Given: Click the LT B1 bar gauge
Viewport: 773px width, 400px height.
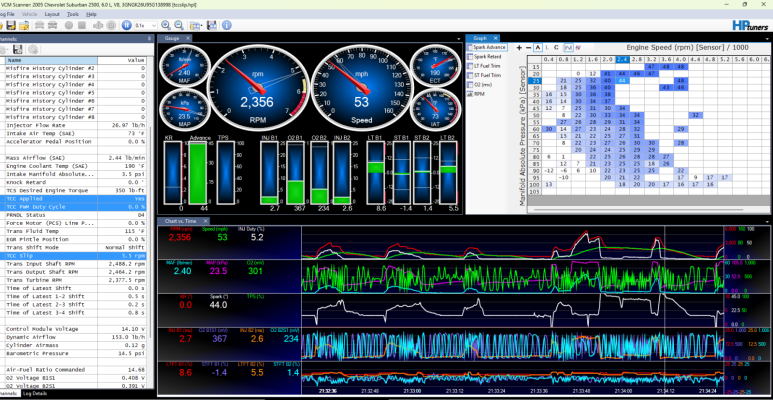Looking at the screenshot, I should pyautogui.click(x=375, y=173).
